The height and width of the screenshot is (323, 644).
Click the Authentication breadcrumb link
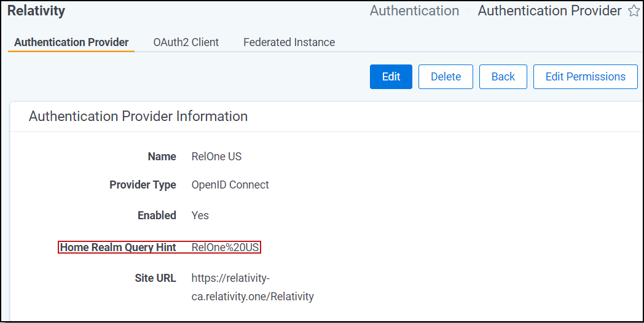414,11
